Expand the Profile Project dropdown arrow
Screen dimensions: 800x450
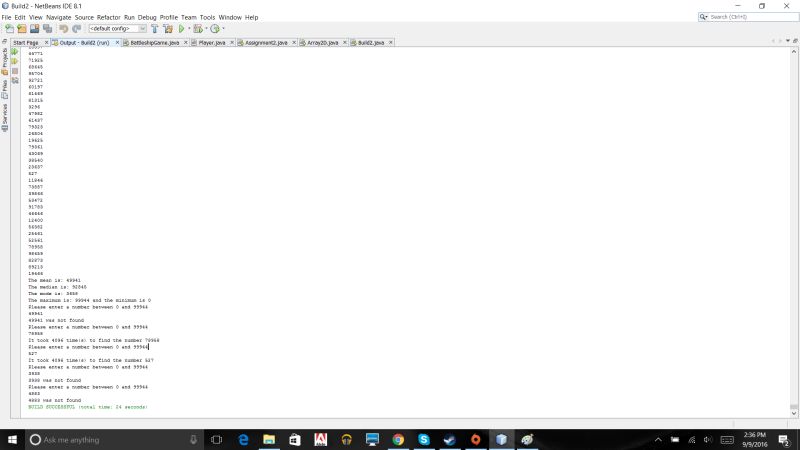click(x=223, y=29)
